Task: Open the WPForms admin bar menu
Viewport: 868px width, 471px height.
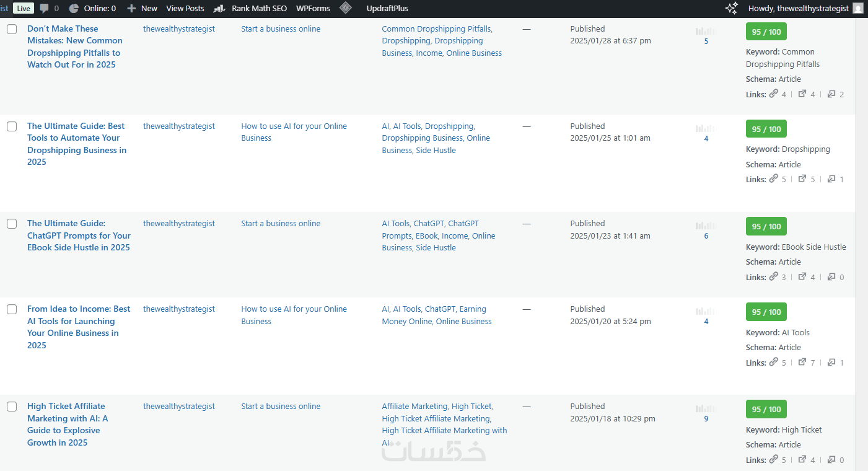Action: click(x=313, y=9)
